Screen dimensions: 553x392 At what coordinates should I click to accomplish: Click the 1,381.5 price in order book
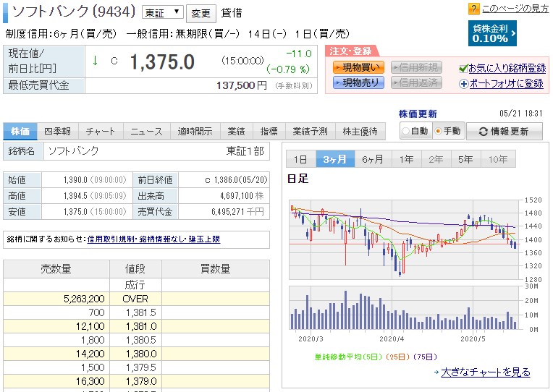pyautogui.click(x=140, y=312)
